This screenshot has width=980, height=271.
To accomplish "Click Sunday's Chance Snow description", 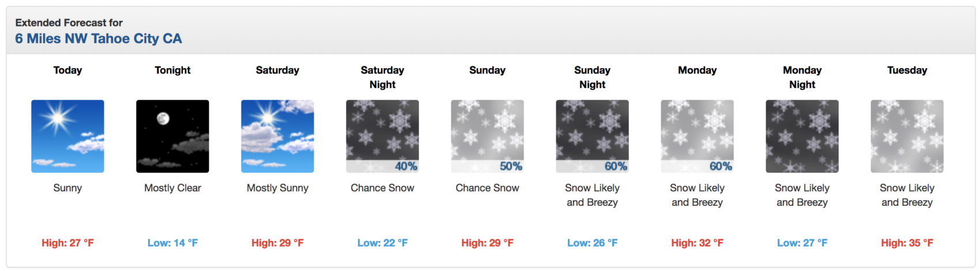I will [x=487, y=188].
